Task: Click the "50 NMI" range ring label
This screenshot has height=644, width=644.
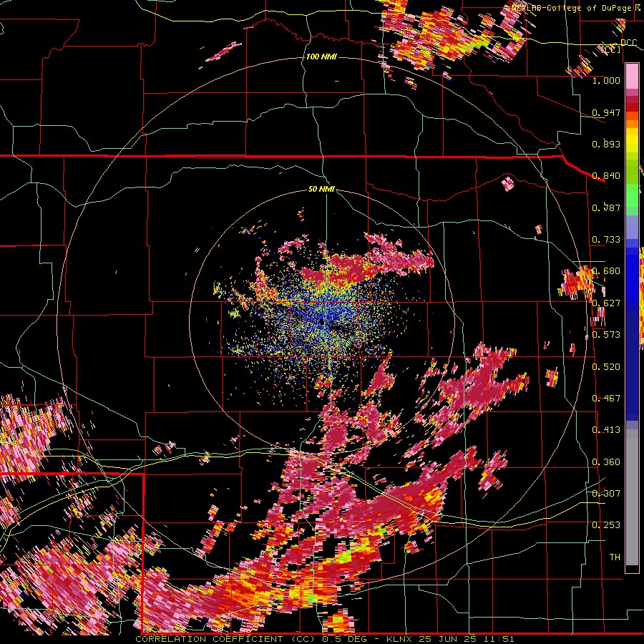Action: pos(321,189)
